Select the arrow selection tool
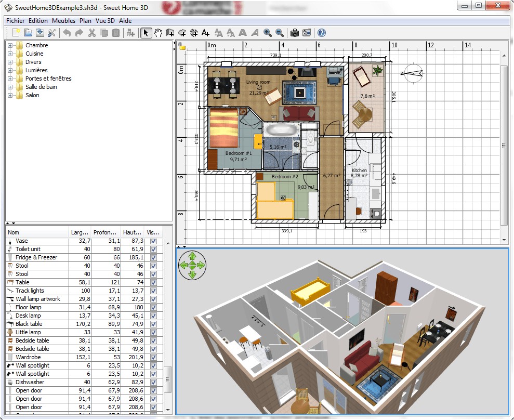Viewport: 514px width, 420px height. pyautogui.click(x=146, y=32)
